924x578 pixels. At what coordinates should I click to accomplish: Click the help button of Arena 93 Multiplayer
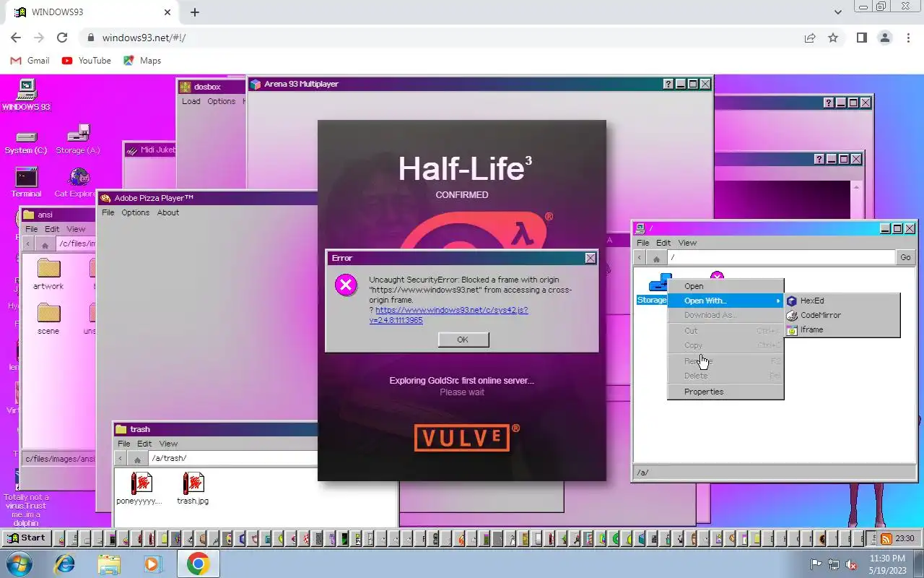click(668, 85)
